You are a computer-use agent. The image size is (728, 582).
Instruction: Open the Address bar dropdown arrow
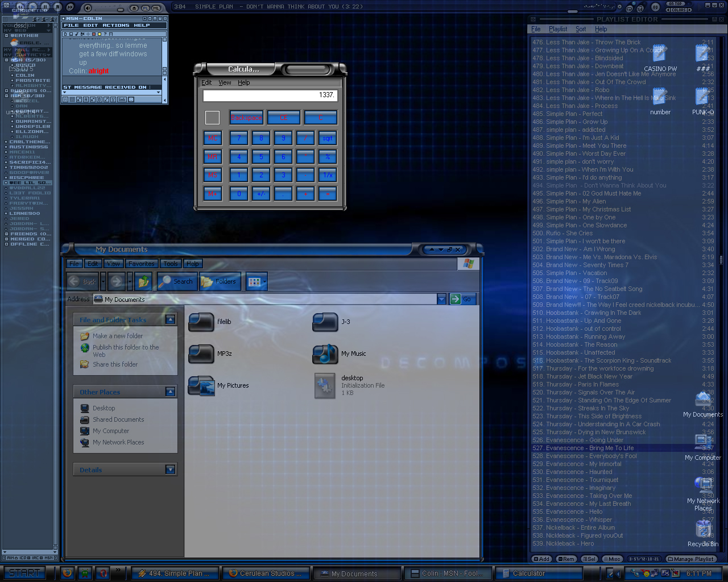click(441, 299)
